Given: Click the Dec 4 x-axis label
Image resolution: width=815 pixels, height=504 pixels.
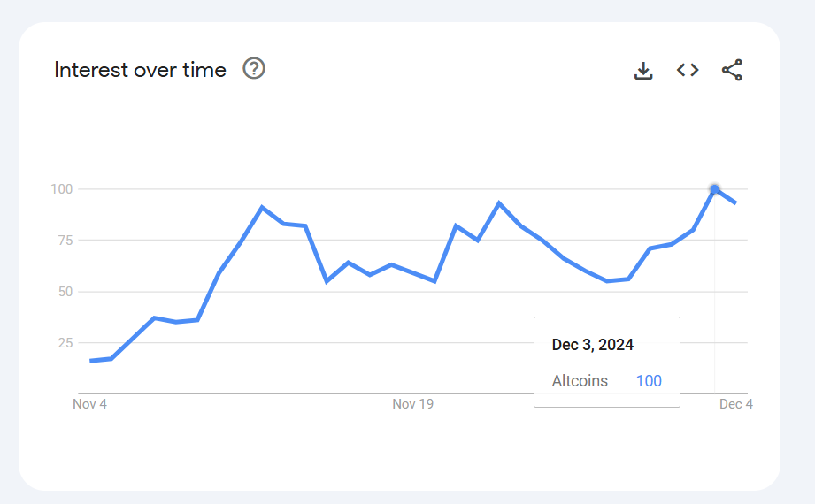Looking at the screenshot, I should point(735,404).
